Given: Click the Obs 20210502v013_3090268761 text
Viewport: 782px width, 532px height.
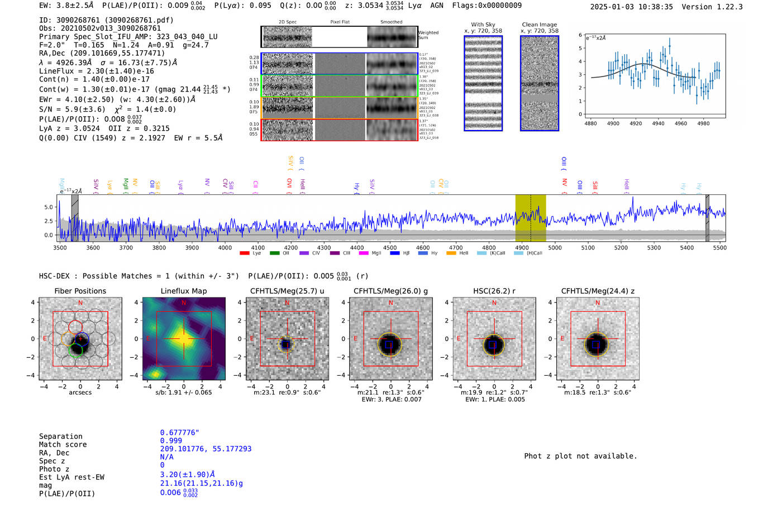Looking at the screenshot, I should click(100, 28).
